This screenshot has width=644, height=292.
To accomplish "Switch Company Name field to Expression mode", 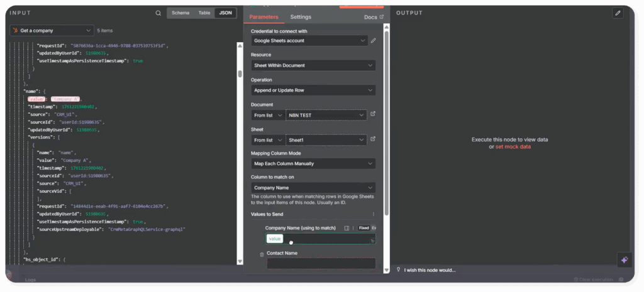I will (374, 228).
